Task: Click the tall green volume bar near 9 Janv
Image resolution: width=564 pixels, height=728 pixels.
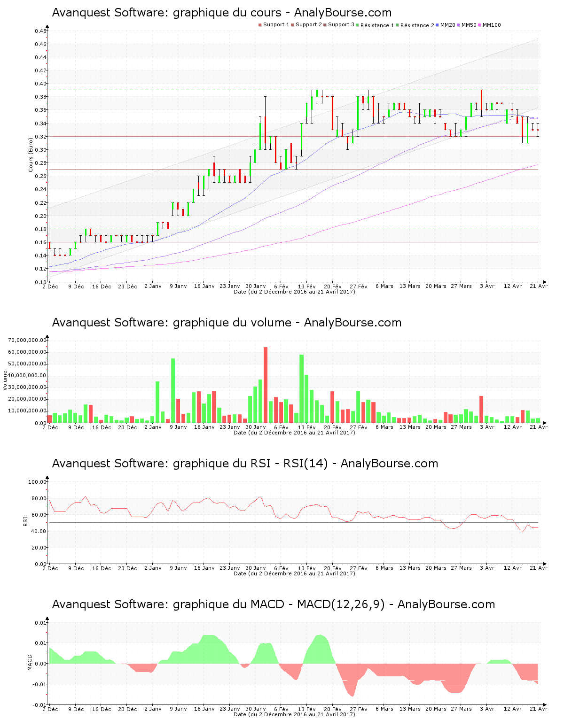Action: tap(173, 390)
